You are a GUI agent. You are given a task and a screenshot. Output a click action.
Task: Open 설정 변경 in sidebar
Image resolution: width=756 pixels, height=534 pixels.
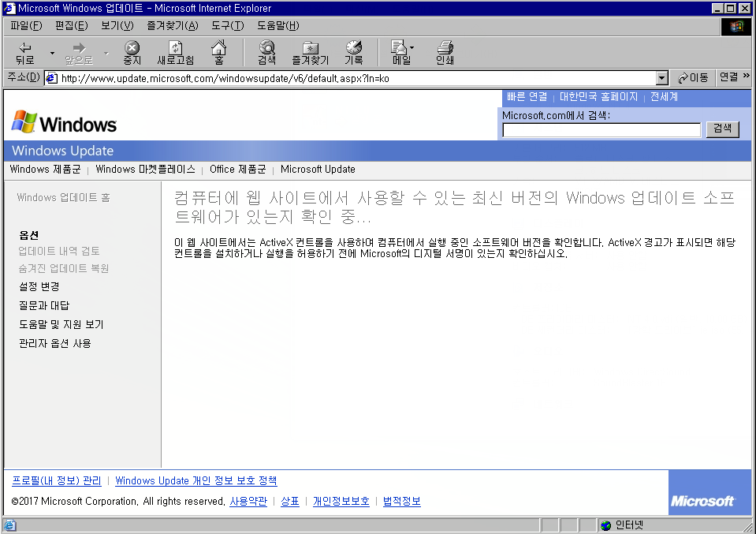pyautogui.click(x=39, y=286)
